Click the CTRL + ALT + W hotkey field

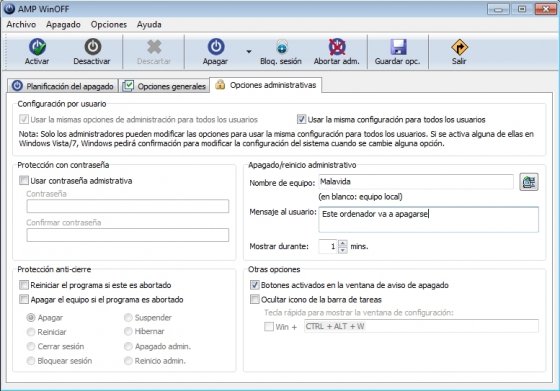click(x=421, y=326)
